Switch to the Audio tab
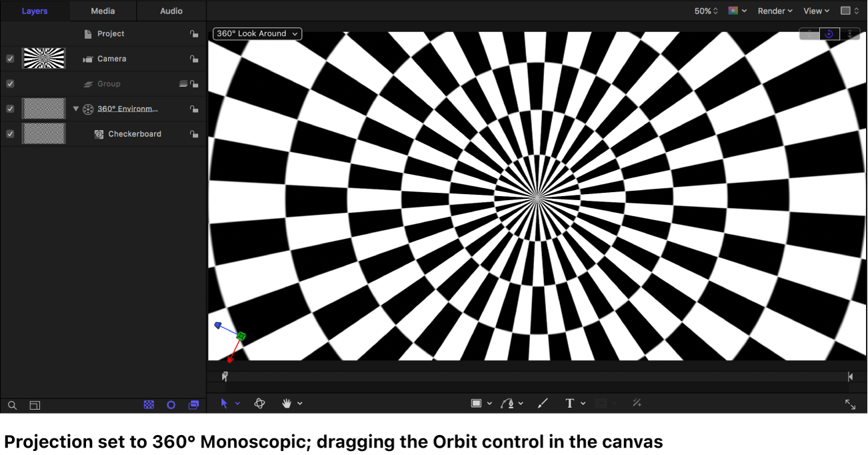 click(x=171, y=11)
